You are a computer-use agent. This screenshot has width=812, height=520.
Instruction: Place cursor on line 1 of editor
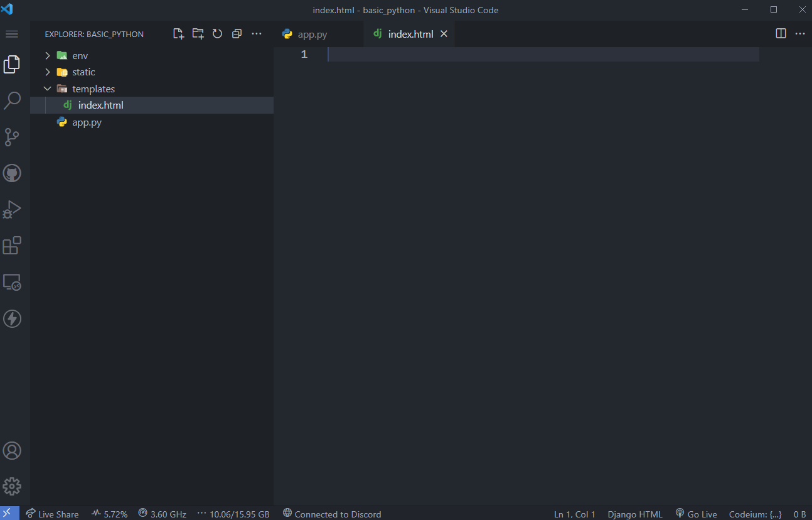point(543,55)
